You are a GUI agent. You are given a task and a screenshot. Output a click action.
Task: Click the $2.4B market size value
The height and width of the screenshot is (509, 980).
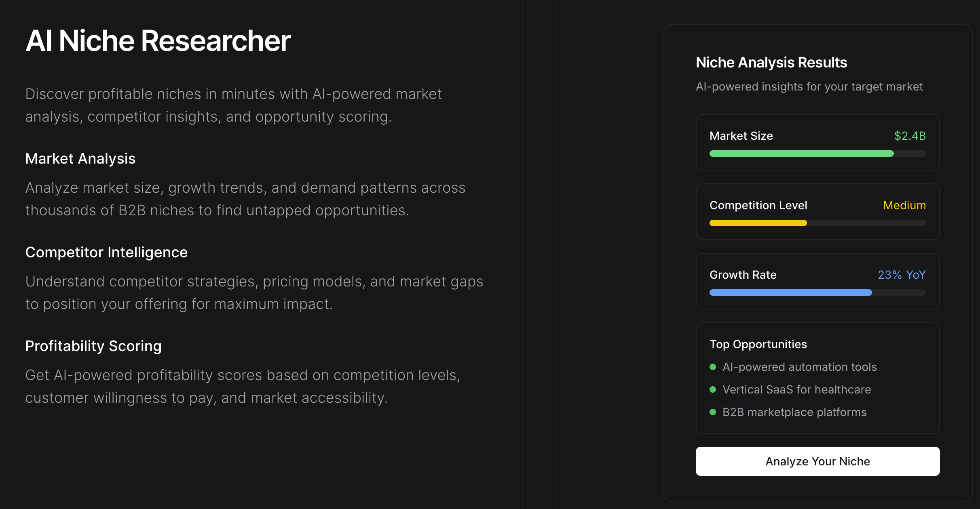point(910,136)
